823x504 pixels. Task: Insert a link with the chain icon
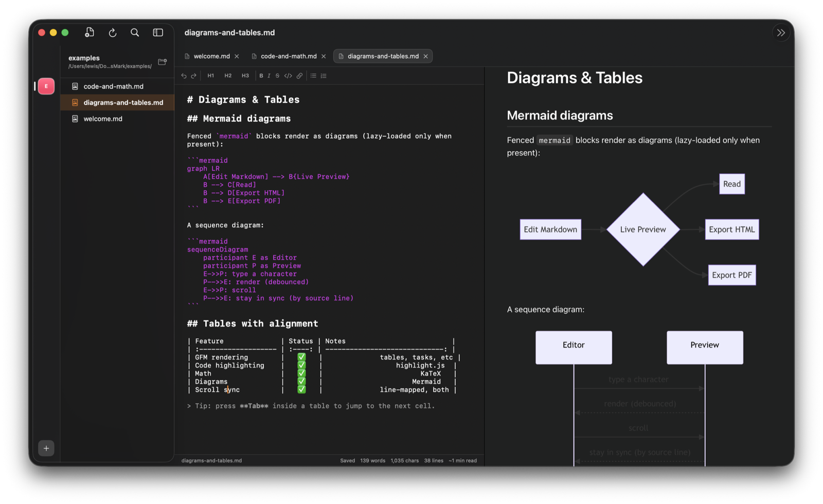[299, 76]
